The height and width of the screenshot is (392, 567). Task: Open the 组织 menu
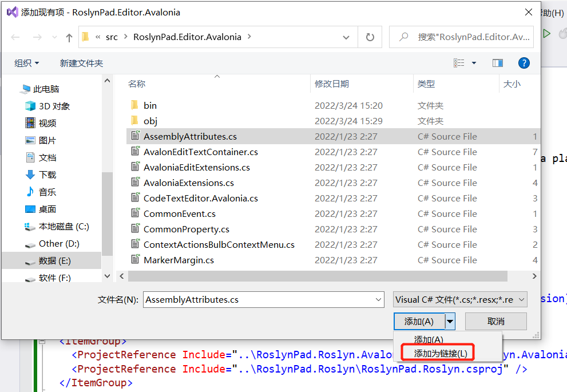coord(27,64)
